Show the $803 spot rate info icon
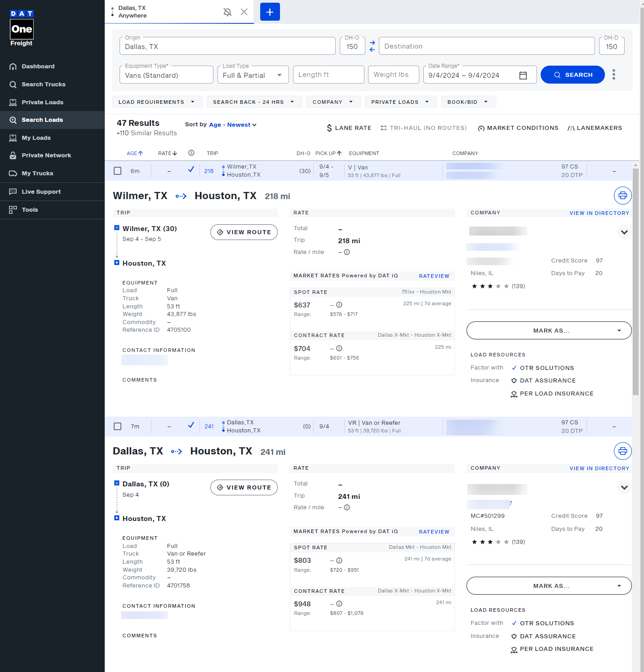This screenshot has height=672, width=644. [x=339, y=561]
